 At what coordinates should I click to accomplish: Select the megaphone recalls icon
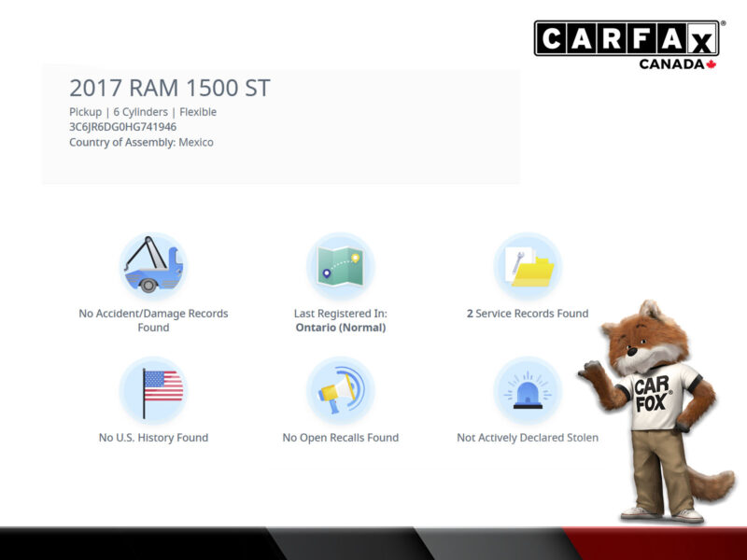tap(341, 390)
